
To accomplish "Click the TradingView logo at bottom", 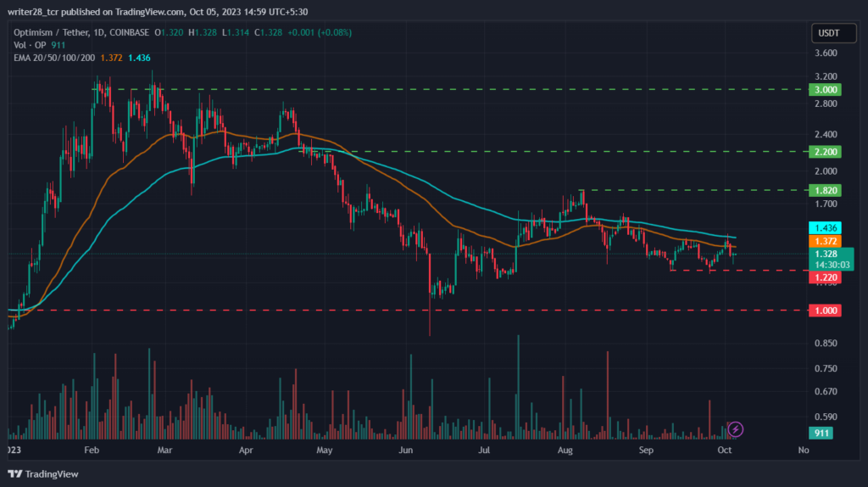I will pyautogui.click(x=43, y=473).
